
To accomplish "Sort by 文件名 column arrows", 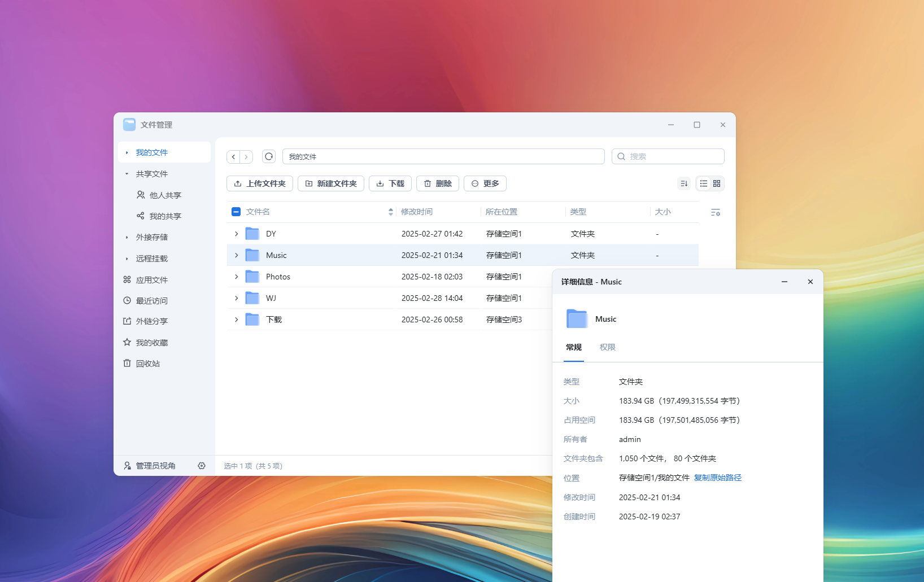I will 391,212.
